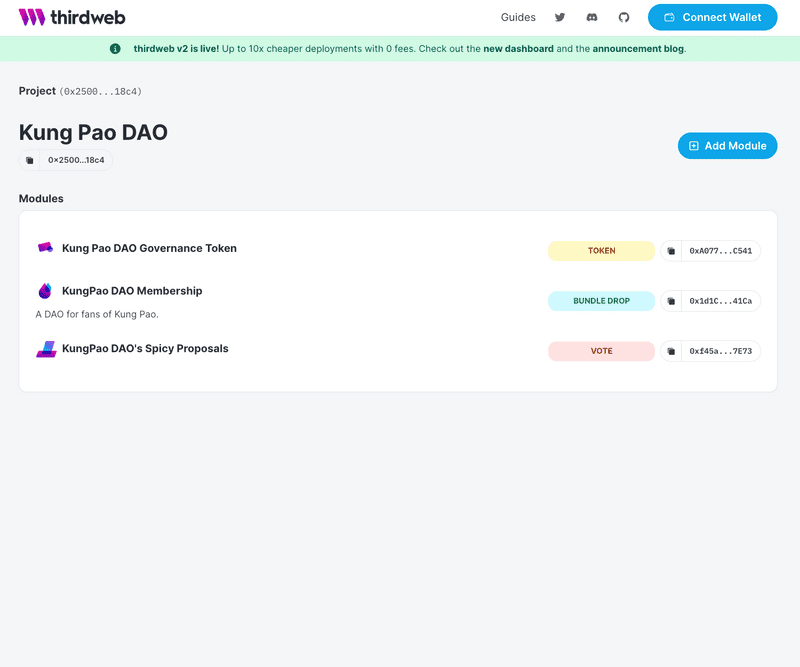
Task: Click the TOKEN type badge
Action: coord(601,251)
